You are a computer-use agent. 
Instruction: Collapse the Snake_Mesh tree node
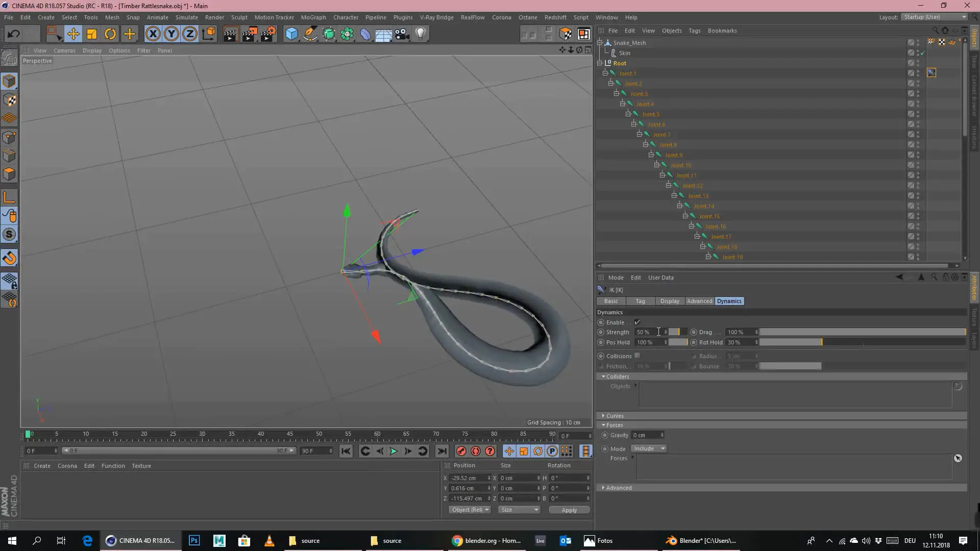coord(600,43)
